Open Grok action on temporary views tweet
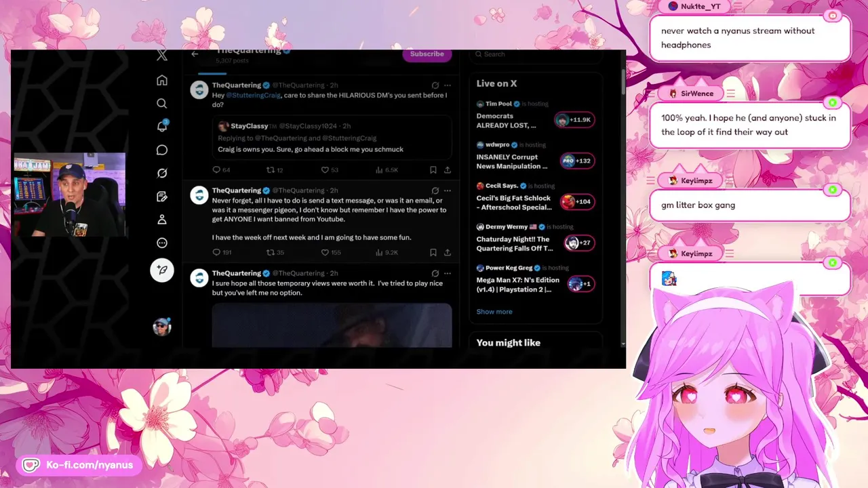Image resolution: width=868 pixels, height=488 pixels. [435, 273]
